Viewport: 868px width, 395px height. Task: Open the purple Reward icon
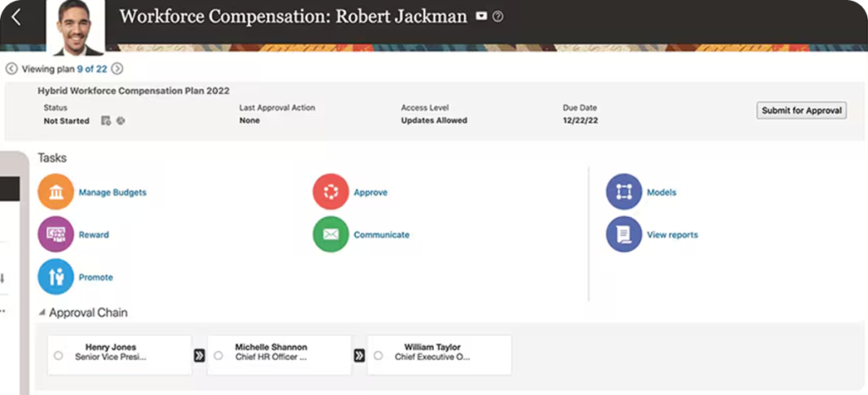point(55,235)
